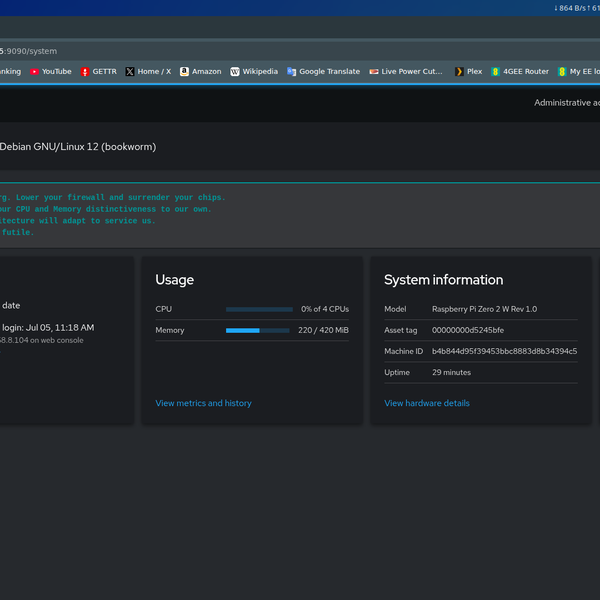Click the Live Power Cut bookmark
The height and width of the screenshot is (600, 600).
(x=405, y=72)
